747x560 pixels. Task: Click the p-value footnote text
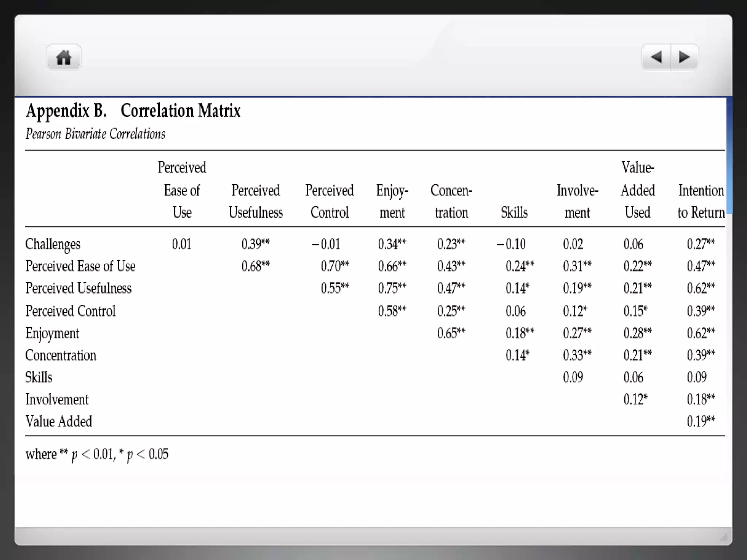[97, 454]
